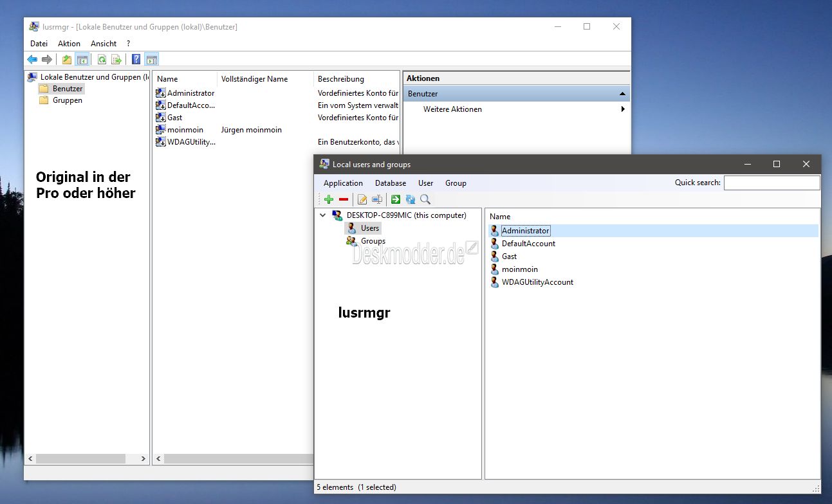
Task: Click the Administrator account icon in lusrmgr list
Action: pos(161,93)
